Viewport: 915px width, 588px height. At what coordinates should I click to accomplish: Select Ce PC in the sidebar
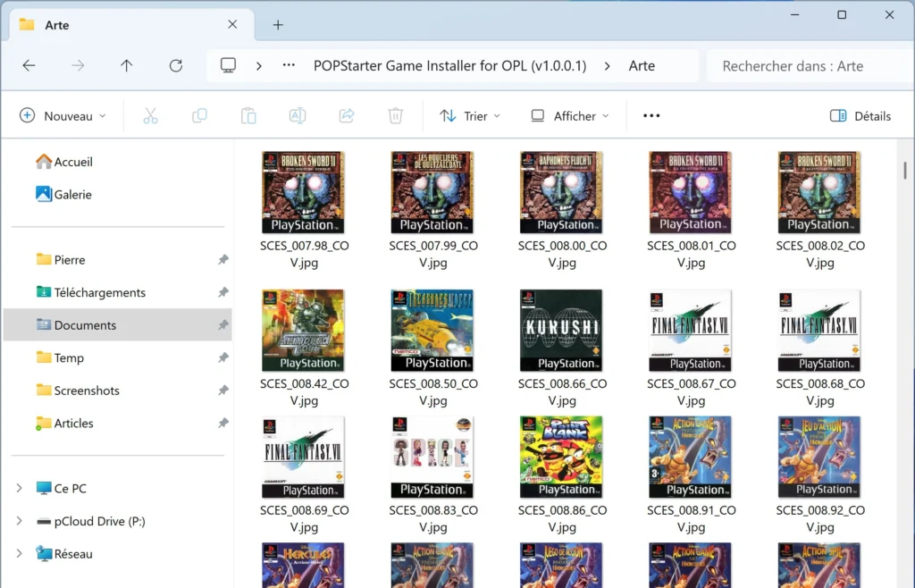(x=62, y=488)
